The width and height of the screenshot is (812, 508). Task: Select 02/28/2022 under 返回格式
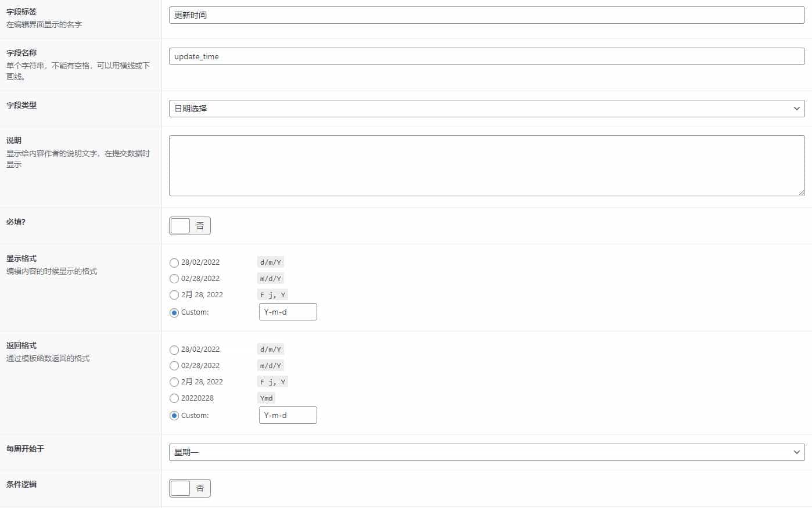point(174,366)
